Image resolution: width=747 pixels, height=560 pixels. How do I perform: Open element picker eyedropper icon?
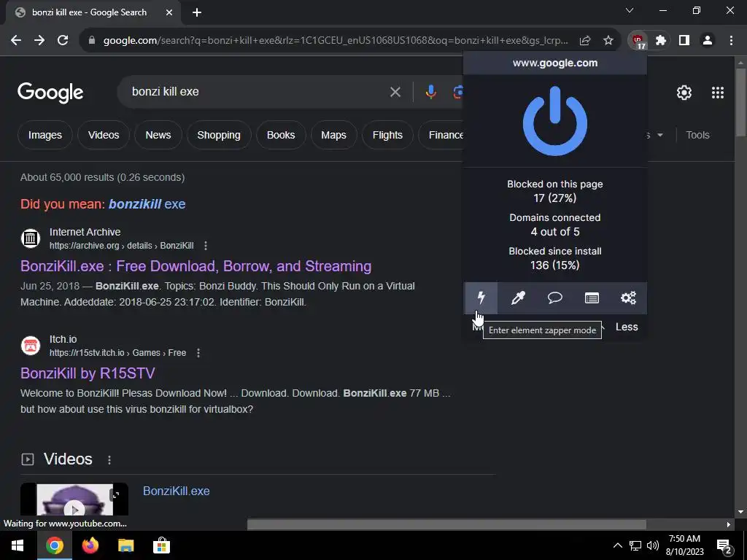pyautogui.click(x=518, y=298)
